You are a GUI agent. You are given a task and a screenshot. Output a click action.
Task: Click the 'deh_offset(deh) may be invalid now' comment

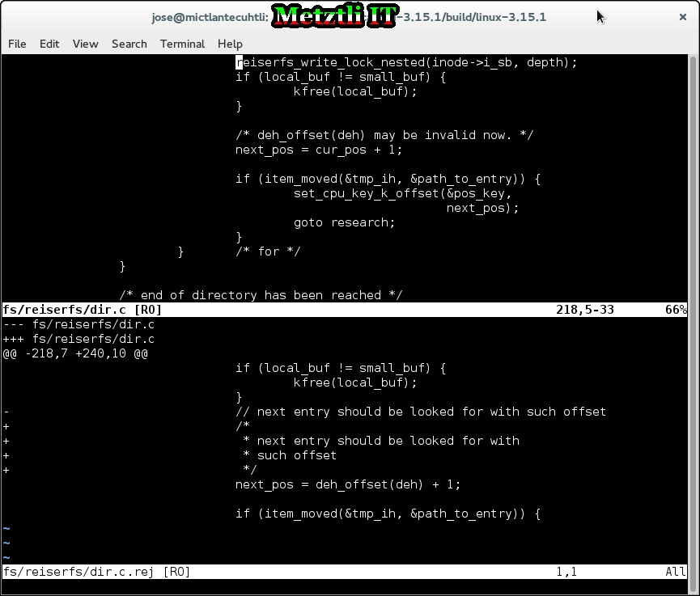[384, 135]
